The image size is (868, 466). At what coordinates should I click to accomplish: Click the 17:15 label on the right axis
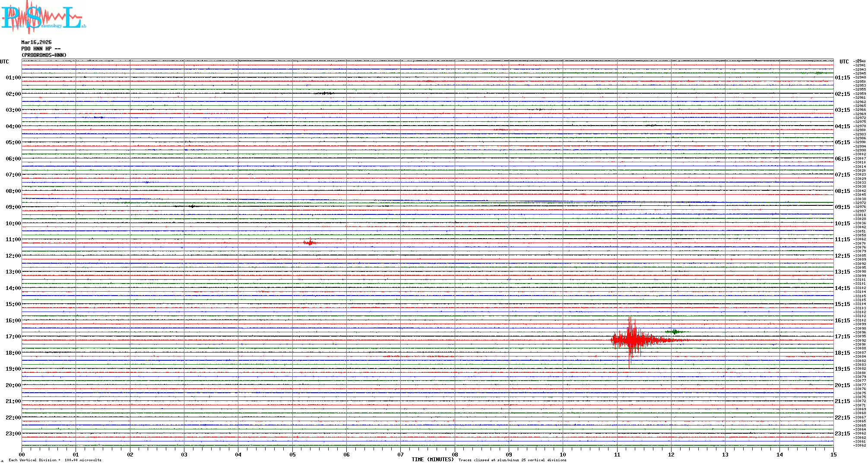842,337
